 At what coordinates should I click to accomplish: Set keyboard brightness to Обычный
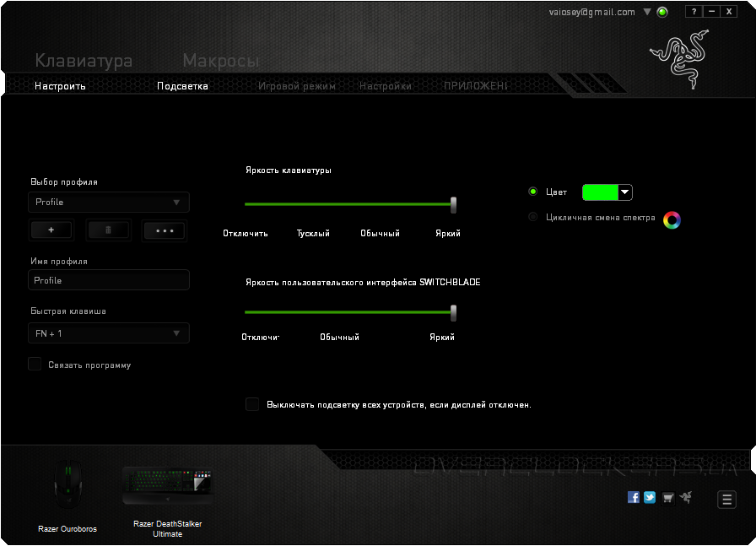pos(380,234)
